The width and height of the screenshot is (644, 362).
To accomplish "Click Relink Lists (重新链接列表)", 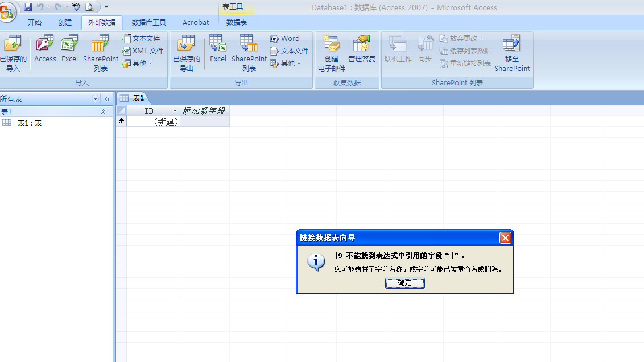I will pos(465,64).
